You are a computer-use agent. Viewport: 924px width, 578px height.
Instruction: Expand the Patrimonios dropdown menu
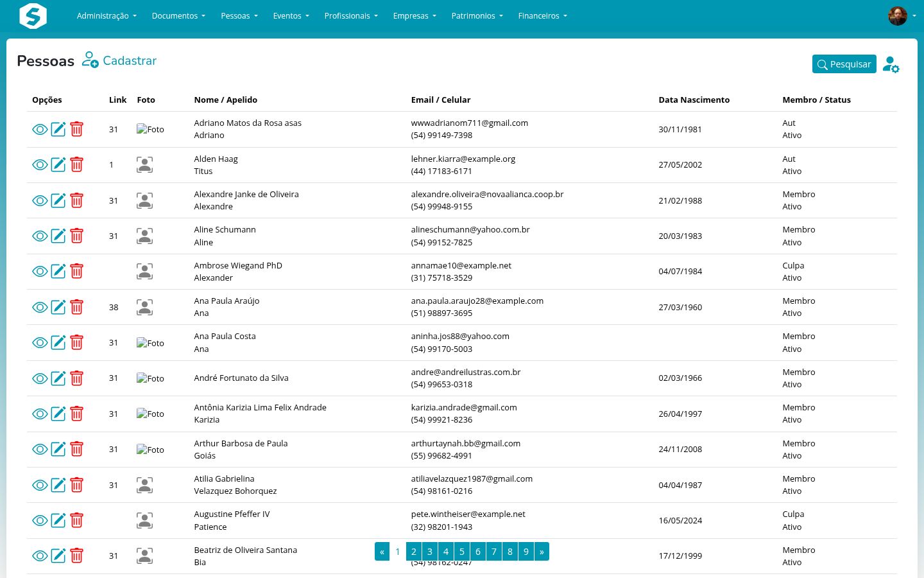pyautogui.click(x=477, y=16)
